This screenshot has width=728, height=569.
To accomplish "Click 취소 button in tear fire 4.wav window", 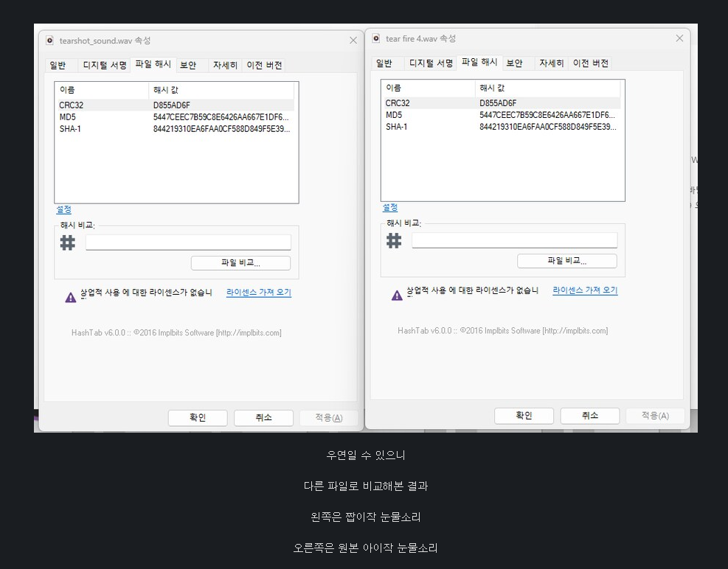I will (590, 416).
